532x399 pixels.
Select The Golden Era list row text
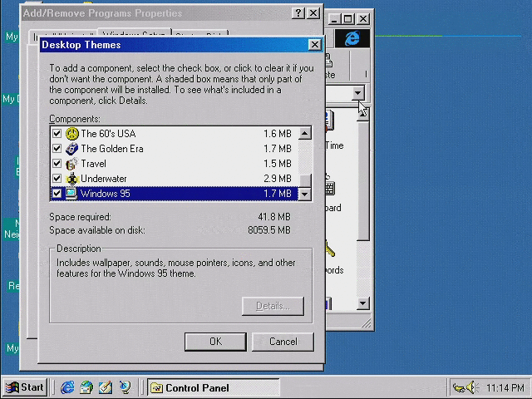[112, 149]
